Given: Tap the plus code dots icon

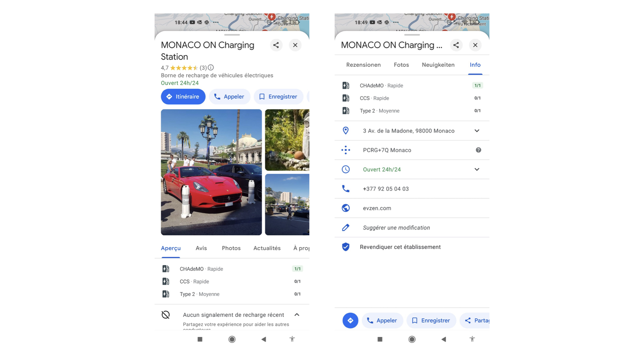Looking at the screenshot, I should 346,150.
